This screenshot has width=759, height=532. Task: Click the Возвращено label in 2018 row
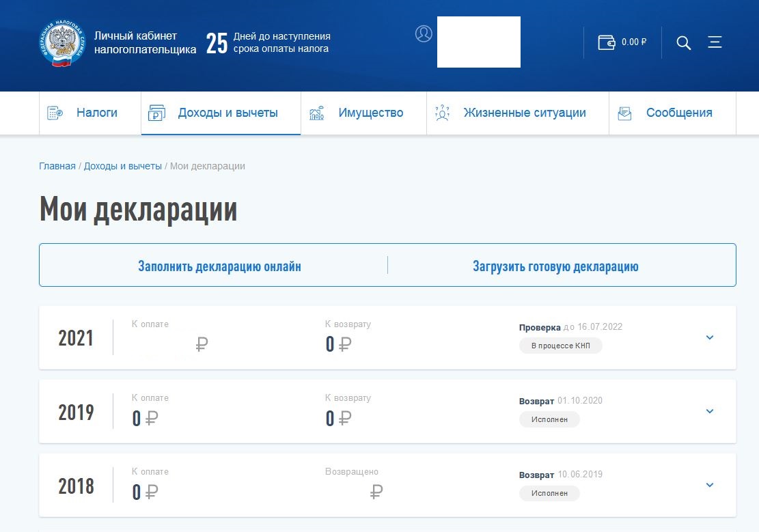351,471
